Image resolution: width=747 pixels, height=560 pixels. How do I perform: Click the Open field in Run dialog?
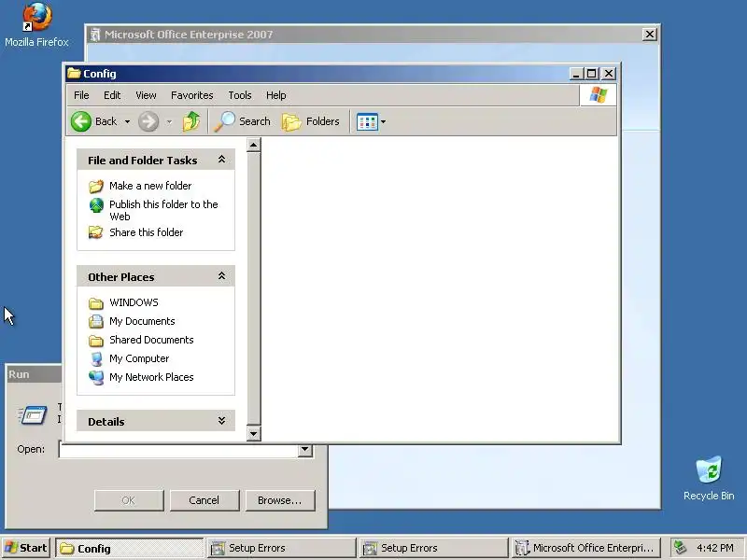coord(178,450)
